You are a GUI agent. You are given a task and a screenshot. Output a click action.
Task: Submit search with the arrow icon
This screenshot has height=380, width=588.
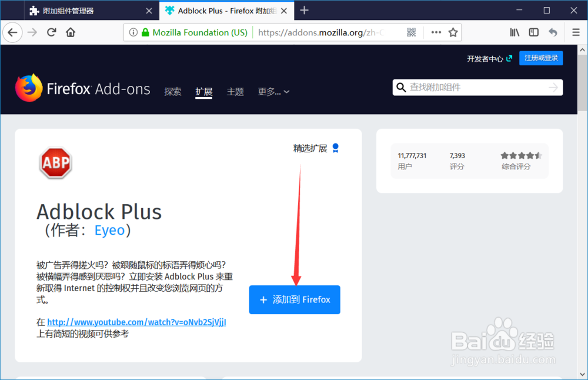coord(553,88)
